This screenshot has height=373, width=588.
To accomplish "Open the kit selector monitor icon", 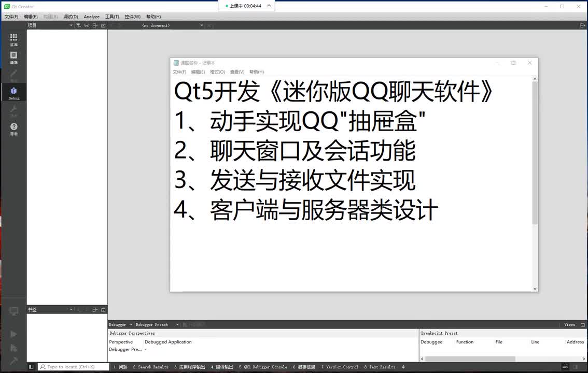I will tap(13, 311).
